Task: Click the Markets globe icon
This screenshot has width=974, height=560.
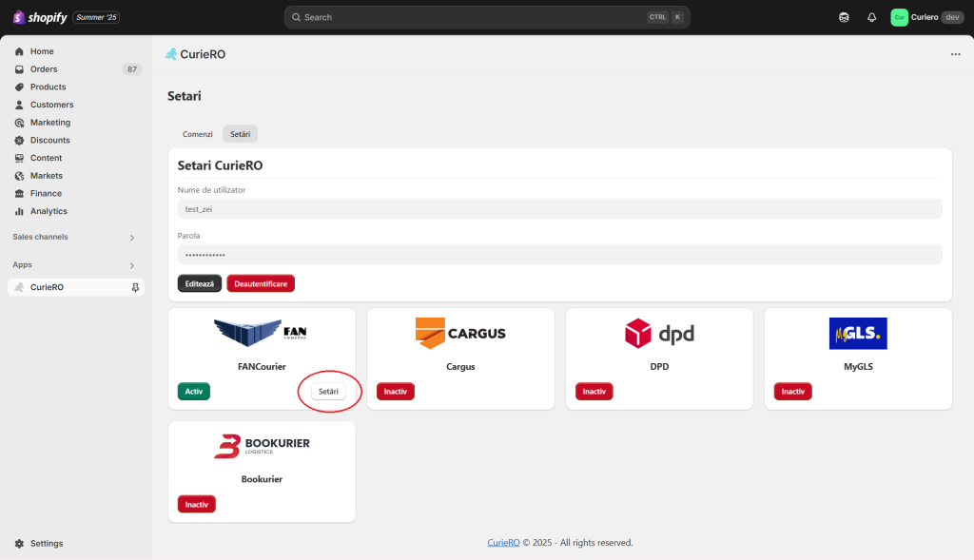Action: [x=19, y=176]
